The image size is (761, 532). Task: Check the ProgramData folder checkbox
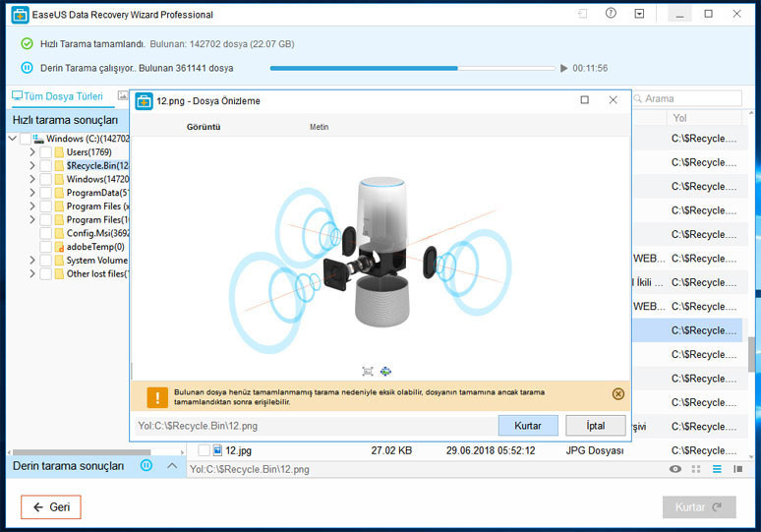(45, 193)
